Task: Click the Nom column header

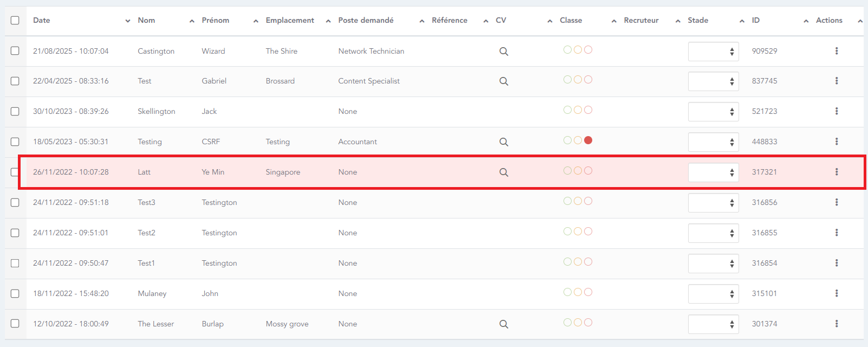Action: click(146, 20)
